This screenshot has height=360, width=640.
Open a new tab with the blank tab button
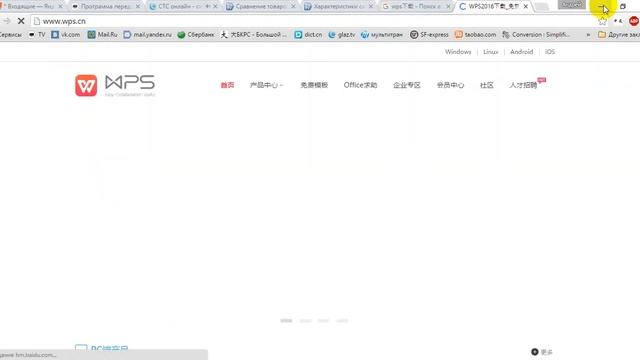[541, 7]
